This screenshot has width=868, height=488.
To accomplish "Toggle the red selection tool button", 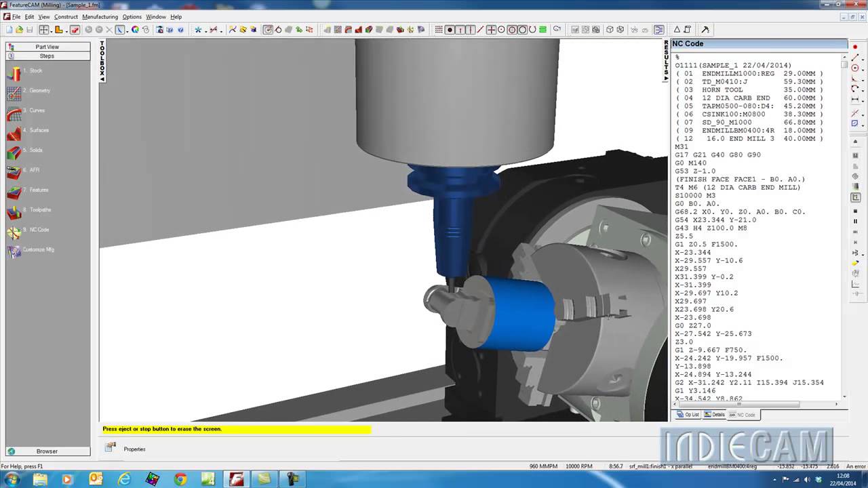I will coord(75,30).
